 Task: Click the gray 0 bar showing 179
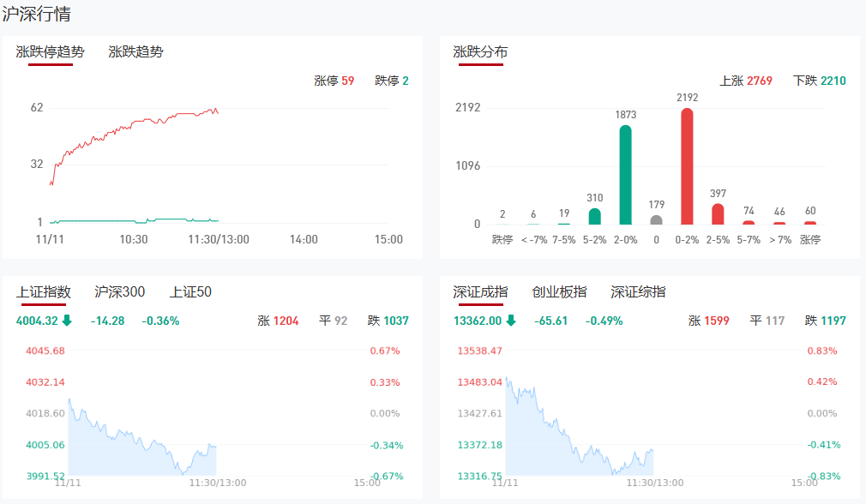click(x=656, y=219)
